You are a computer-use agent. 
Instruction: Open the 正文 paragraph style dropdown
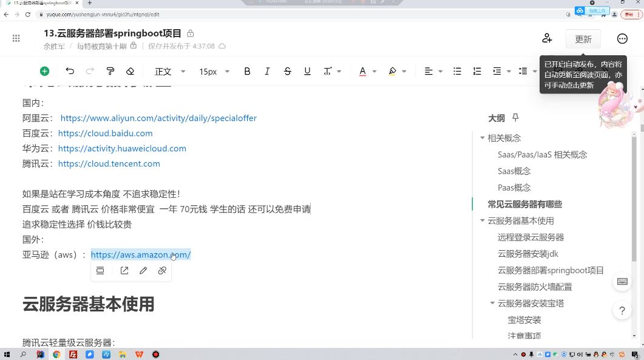pos(170,72)
